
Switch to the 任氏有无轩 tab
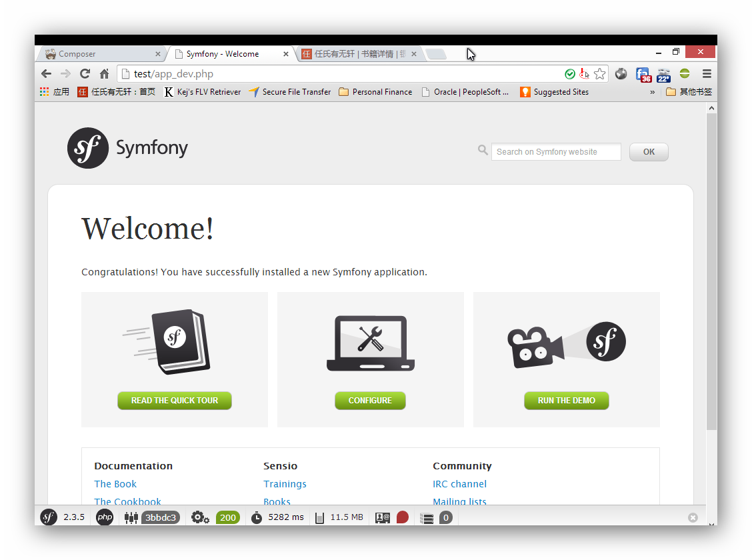360,54
